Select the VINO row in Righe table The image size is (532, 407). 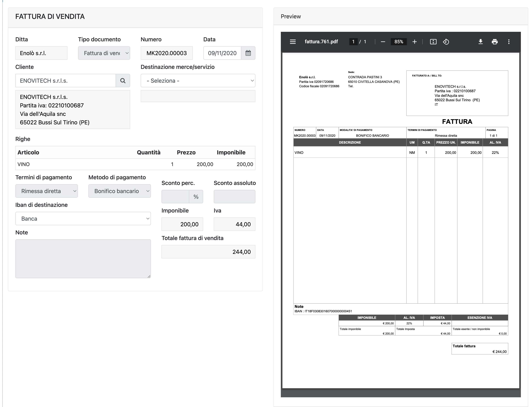click(135, 164)
